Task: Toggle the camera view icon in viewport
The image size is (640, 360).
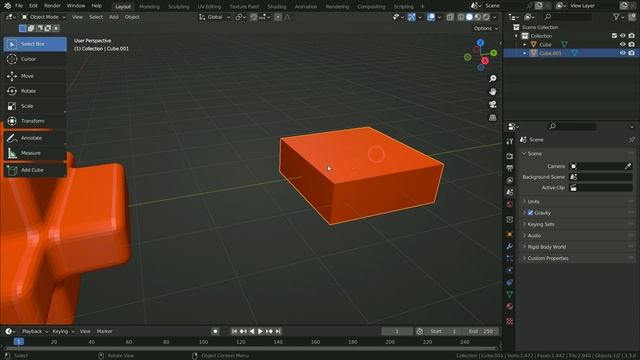Action: (x=493, y=104)
